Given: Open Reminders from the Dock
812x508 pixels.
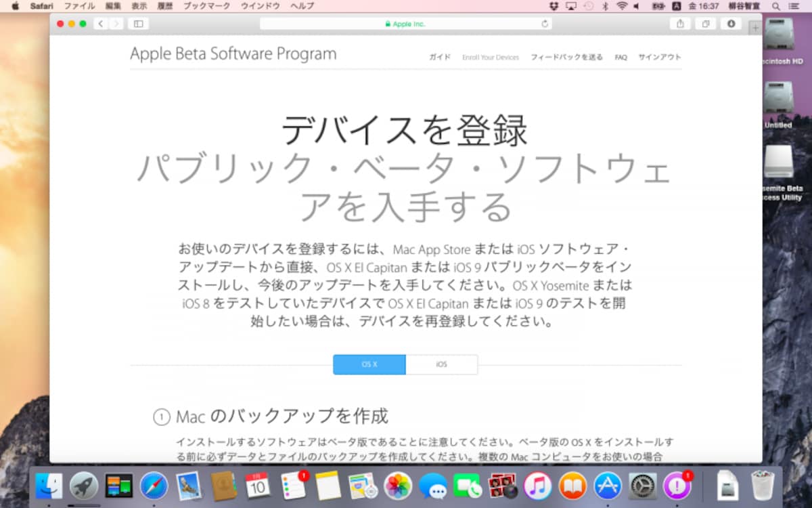Looking at the screenshot, I should (294, 486).
